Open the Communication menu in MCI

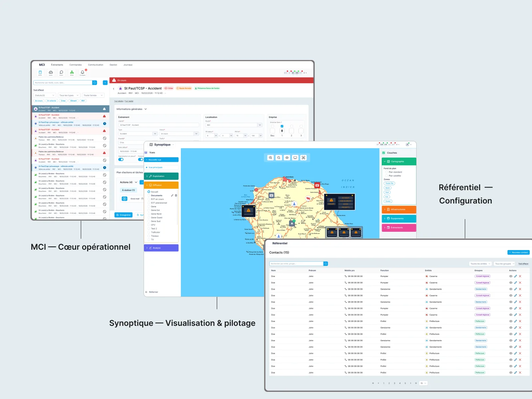coord(96,65)
